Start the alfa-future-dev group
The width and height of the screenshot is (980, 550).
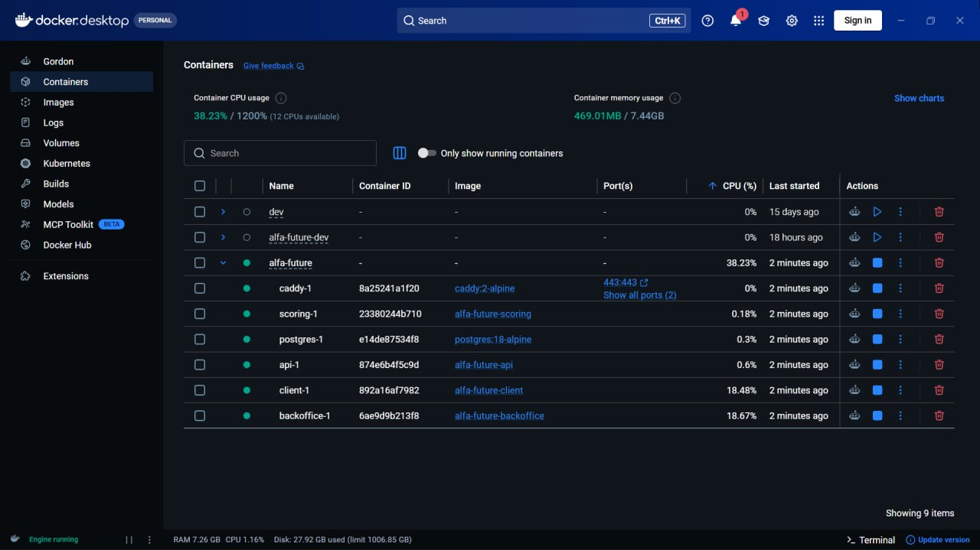(x=877, y=237)
